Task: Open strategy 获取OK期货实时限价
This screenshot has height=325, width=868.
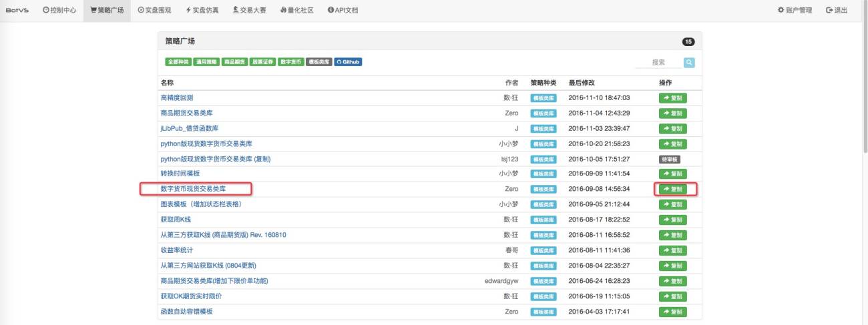Action: 191,296
